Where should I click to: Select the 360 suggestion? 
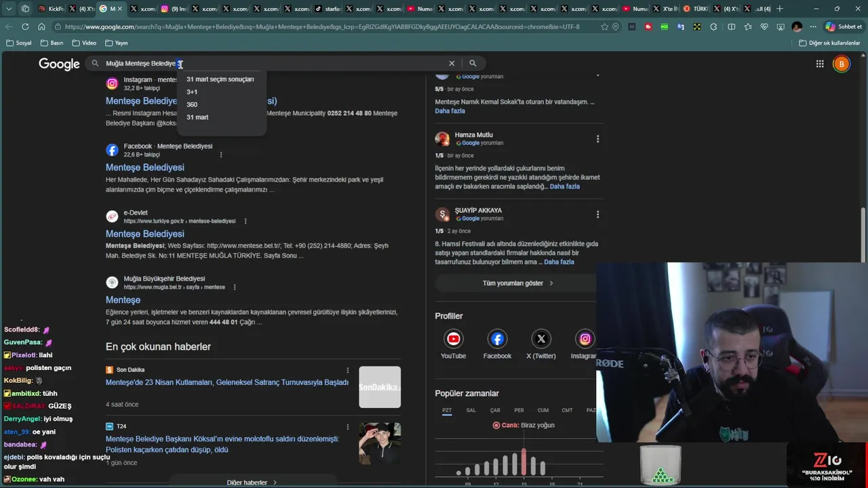(x=192, y=104)
